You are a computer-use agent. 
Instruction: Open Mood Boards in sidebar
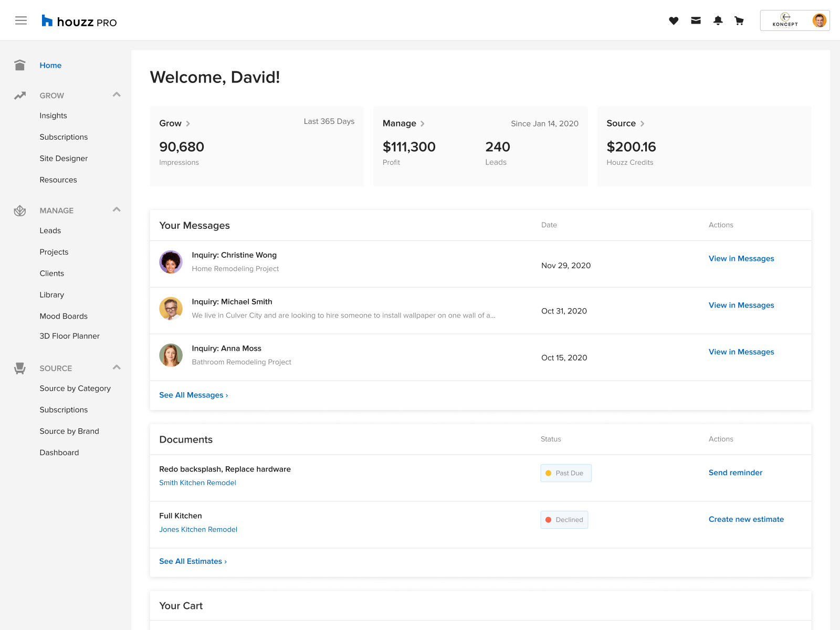(64, 316)
